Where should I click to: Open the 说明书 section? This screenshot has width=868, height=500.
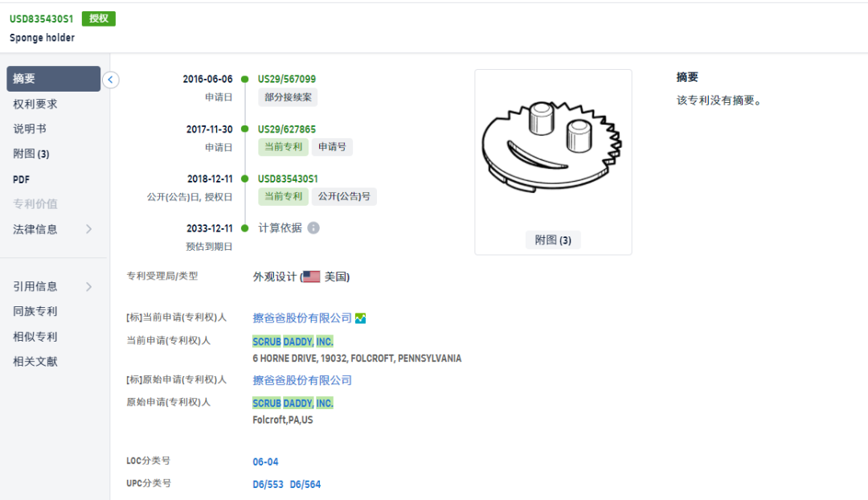coord(30,129)
